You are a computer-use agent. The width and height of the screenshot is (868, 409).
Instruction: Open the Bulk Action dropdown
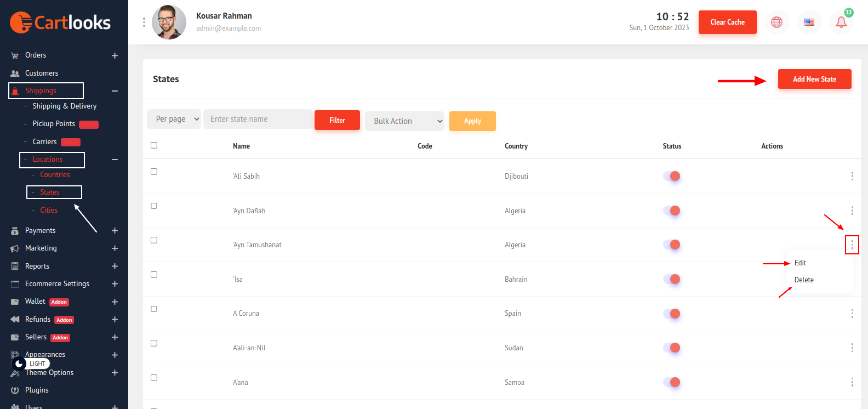point(404,121)
